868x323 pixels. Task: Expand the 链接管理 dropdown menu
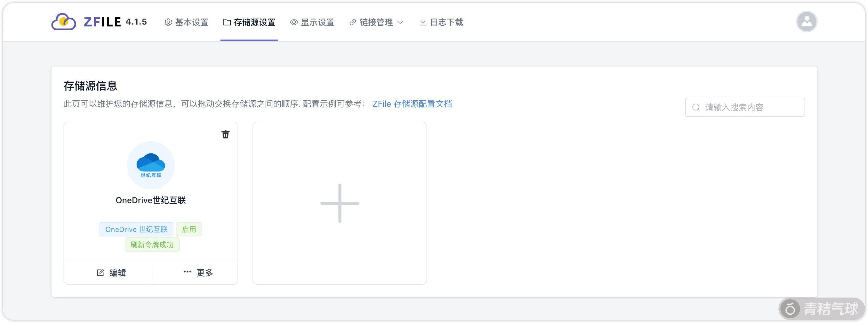tap(376, 22)
